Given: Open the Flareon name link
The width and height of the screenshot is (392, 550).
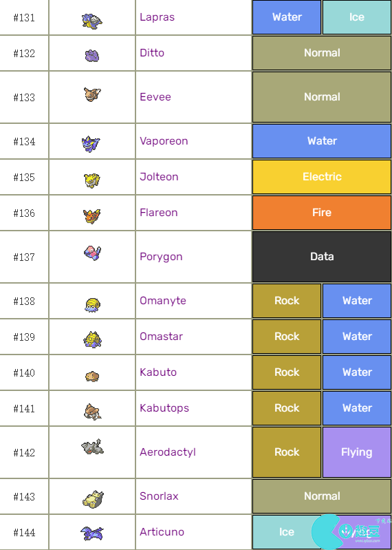Looking at the screenshot, I should click(158, 213).
